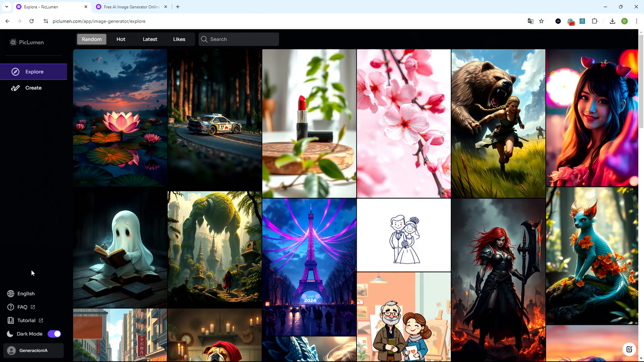Open the GeneracionIA account menu

[x=33, y=350]
